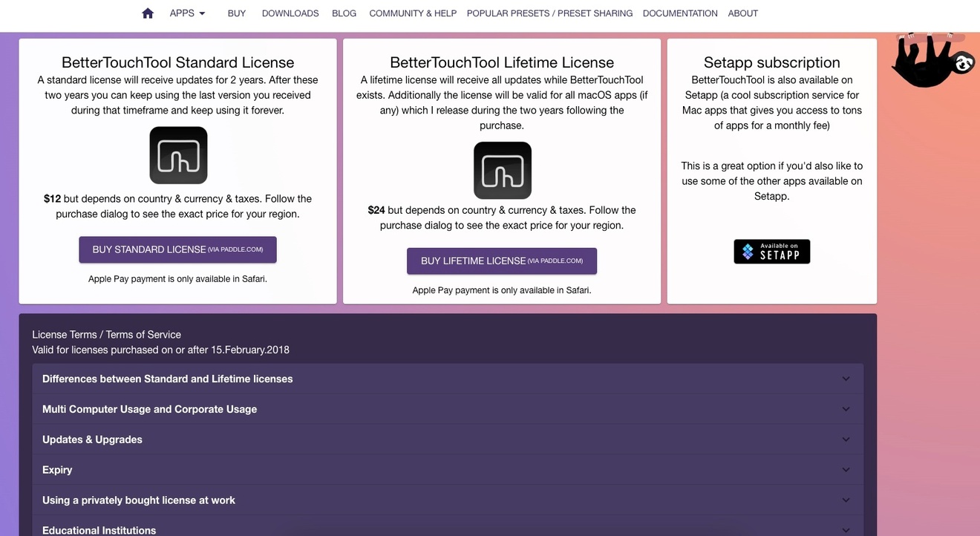
Task: Expand Multi Computer Usage and Corporate Usage
Action: 448,409
